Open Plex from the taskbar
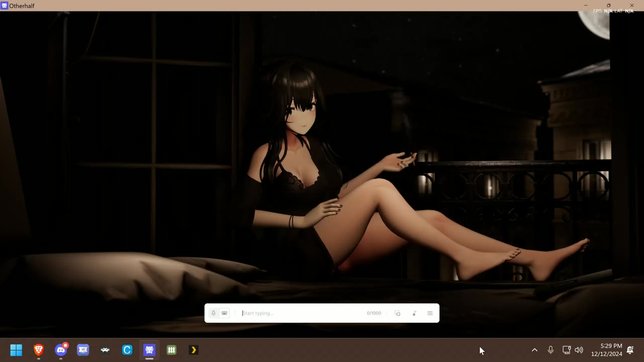This screenshot has height=362, width=644. click(194, 350)
